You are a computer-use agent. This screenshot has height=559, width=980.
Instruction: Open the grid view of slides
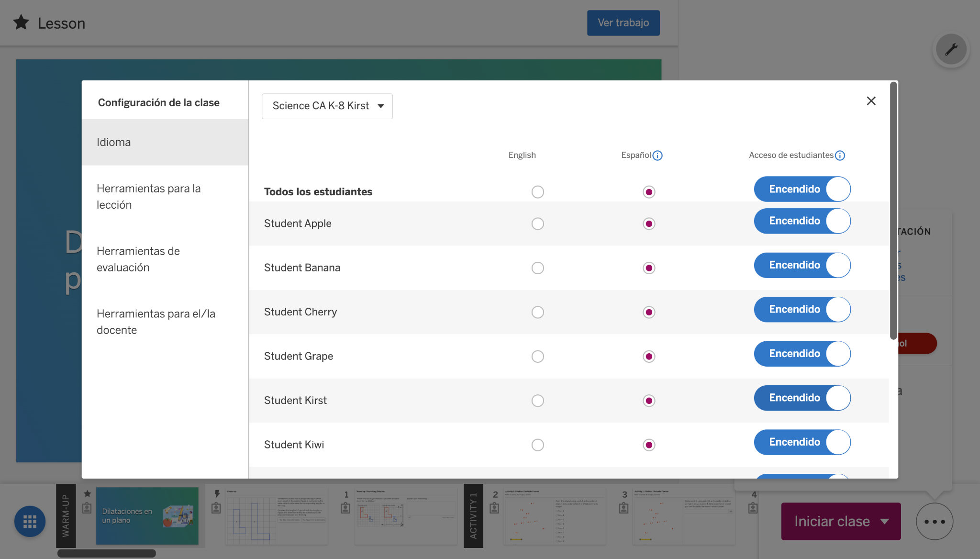point(30,521)
